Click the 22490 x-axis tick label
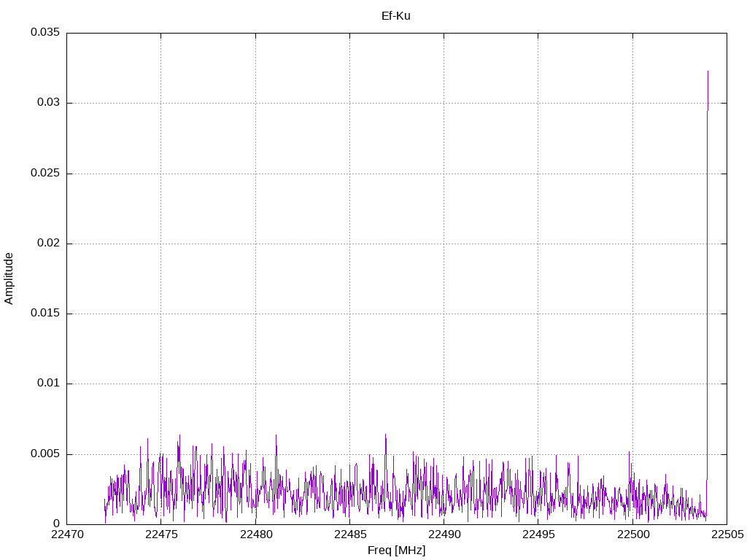 [444, 534]
